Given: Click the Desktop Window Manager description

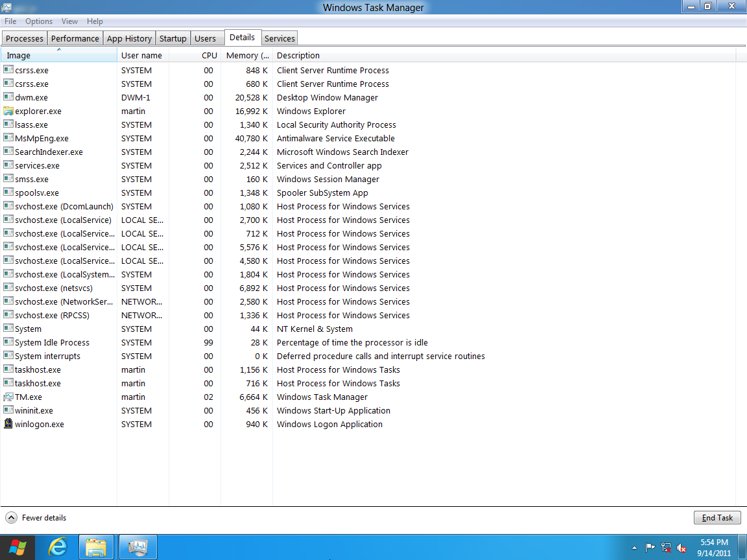Looking at the screenshot, I should [x=327, y=98].
